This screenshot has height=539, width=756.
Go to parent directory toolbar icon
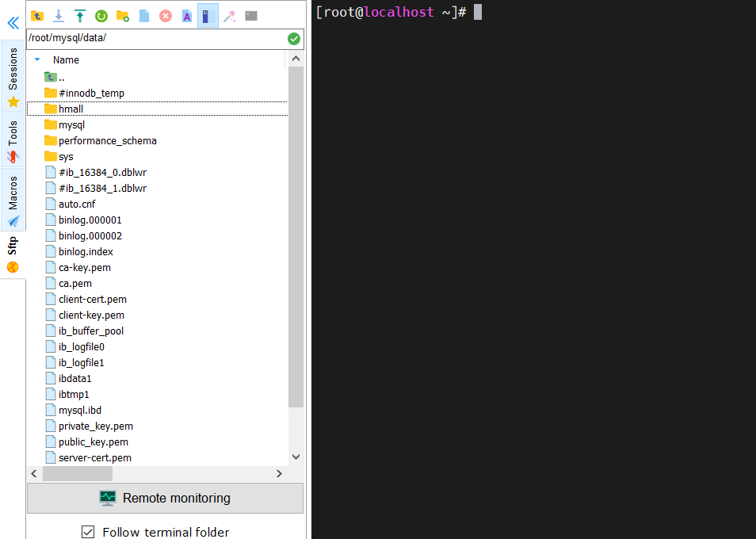[x=37, y=16]
